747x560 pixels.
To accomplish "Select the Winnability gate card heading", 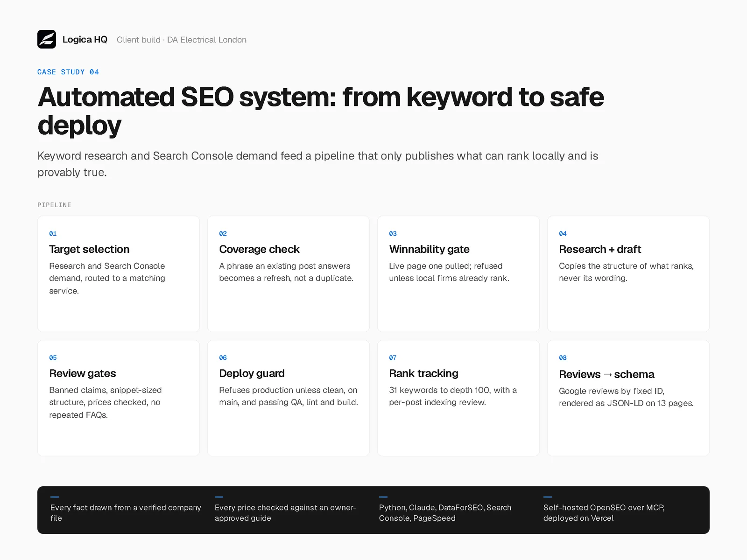I will point(429,249).
